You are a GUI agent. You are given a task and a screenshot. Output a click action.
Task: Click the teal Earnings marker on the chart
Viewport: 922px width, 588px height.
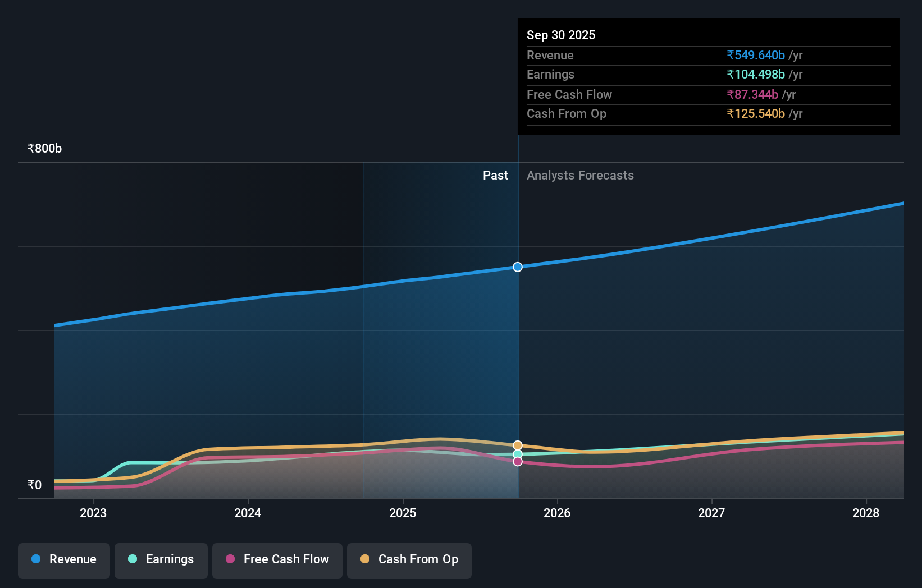coord(517,453)
